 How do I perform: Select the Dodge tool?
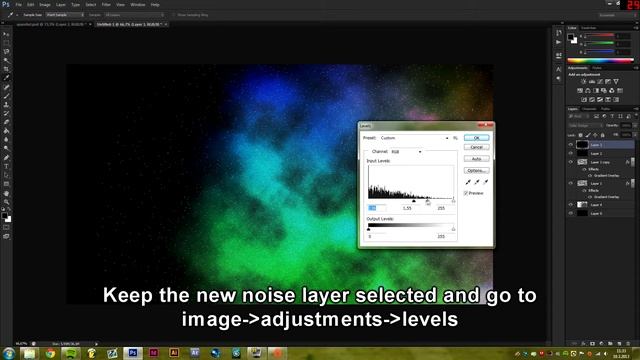(6, 148)
